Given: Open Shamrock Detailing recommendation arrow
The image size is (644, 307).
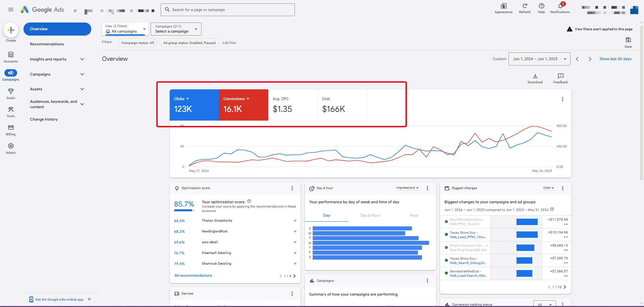Looking at the screenshot, I should 294,264.
